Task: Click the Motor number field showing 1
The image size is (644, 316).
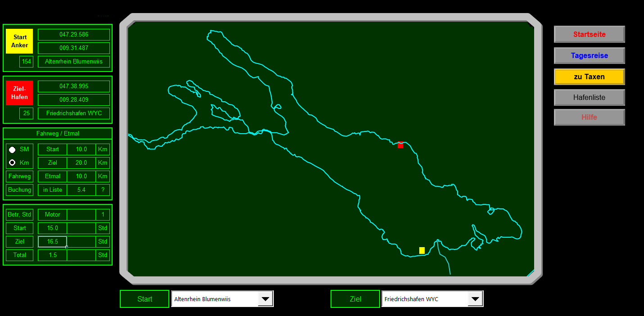Action: point(103,214)
